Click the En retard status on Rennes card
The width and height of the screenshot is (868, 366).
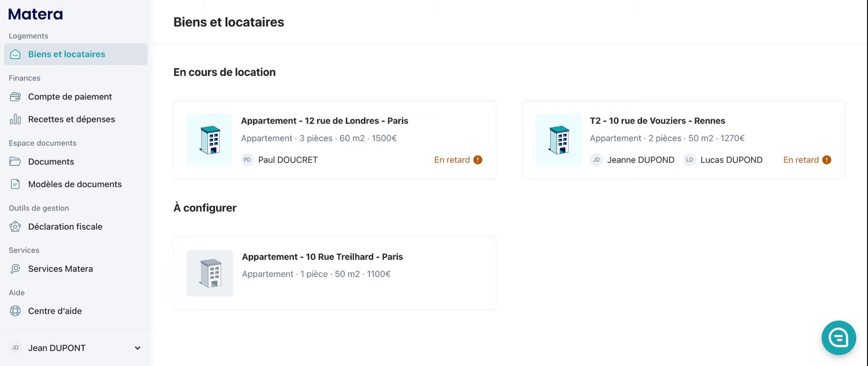click(801, 160)
